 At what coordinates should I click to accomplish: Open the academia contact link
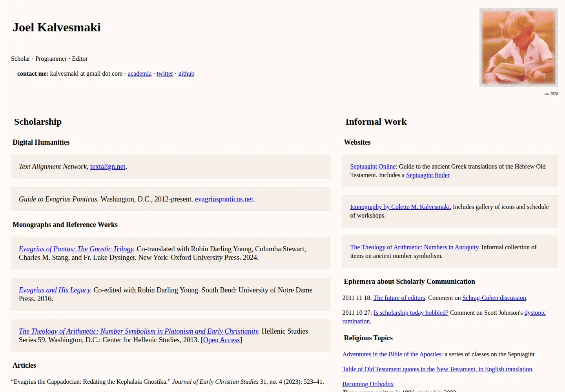point(139,74)
